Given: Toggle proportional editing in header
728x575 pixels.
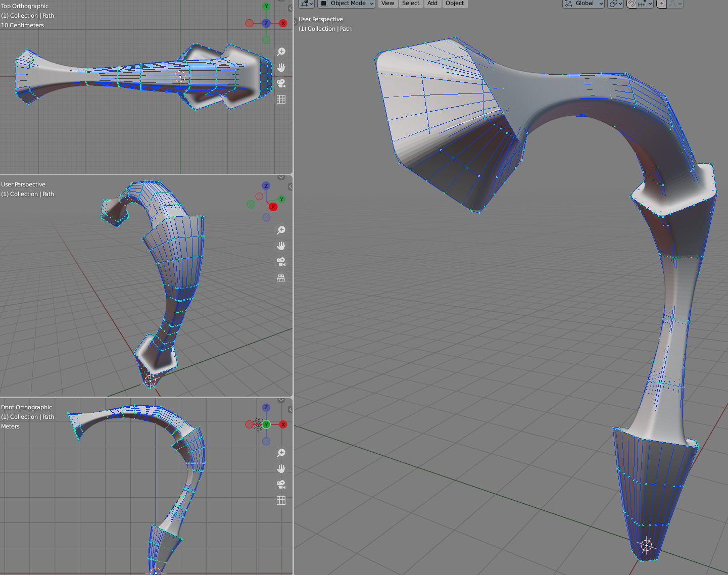Looking at the screenshot, I should [661, 4].
